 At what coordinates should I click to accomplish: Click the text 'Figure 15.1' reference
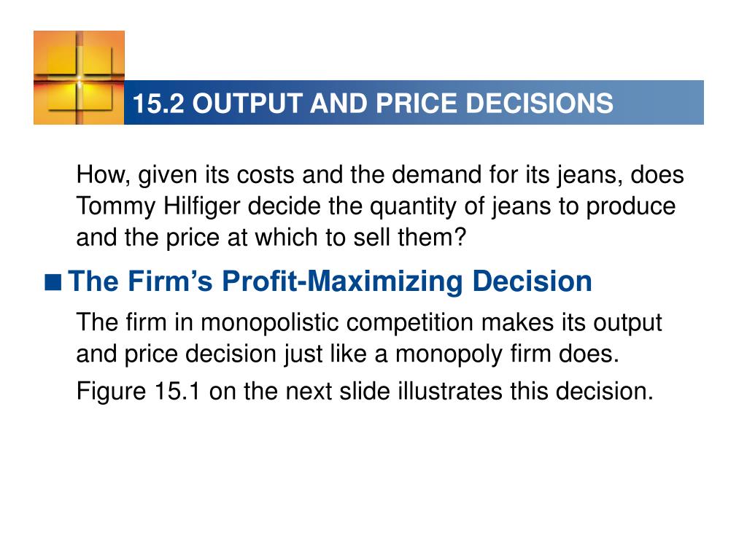pyautogui.click(x=139, y=392)
